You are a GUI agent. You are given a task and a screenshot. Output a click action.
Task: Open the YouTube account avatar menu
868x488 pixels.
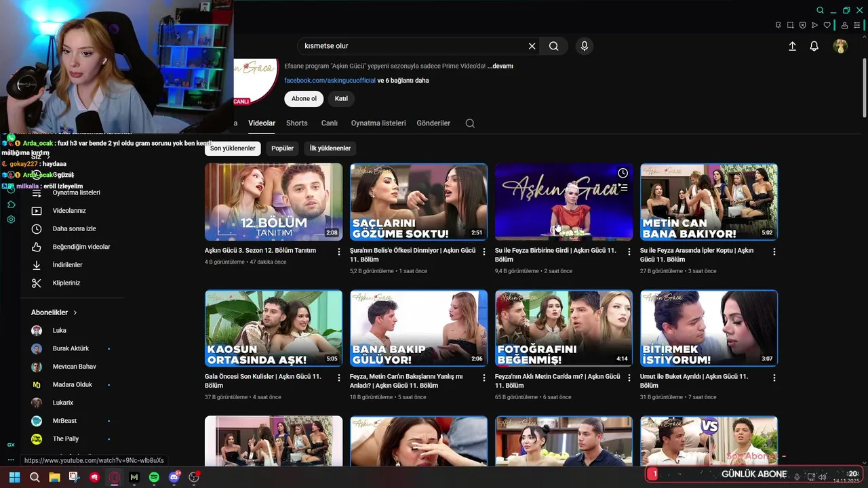[x=840, y=46]
